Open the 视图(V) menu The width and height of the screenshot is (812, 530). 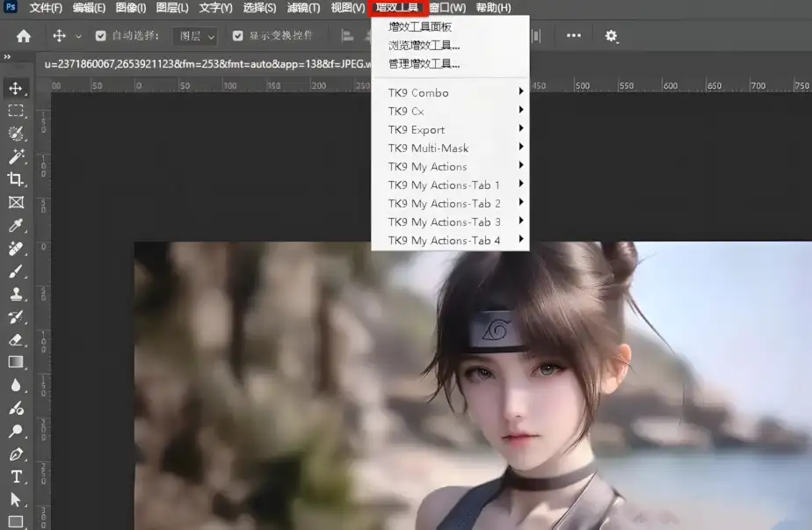pos(347,8)
